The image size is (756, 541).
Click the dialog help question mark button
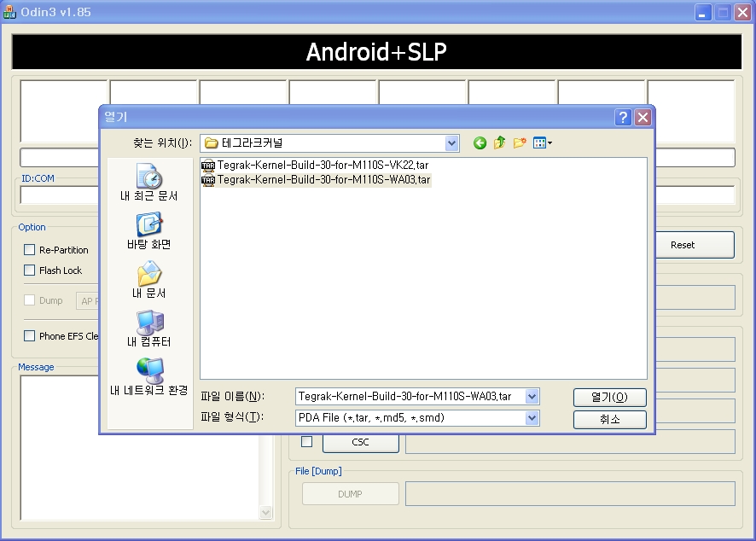[624, 118]
